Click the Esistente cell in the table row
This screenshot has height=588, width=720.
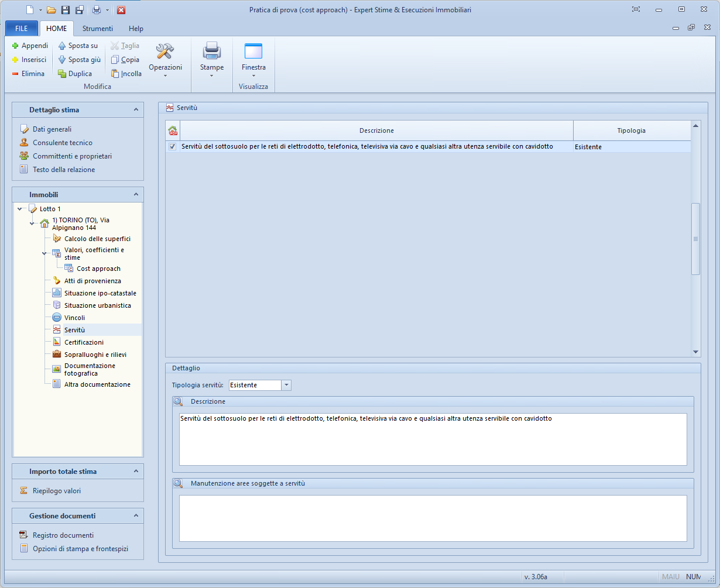click(632, 147)
